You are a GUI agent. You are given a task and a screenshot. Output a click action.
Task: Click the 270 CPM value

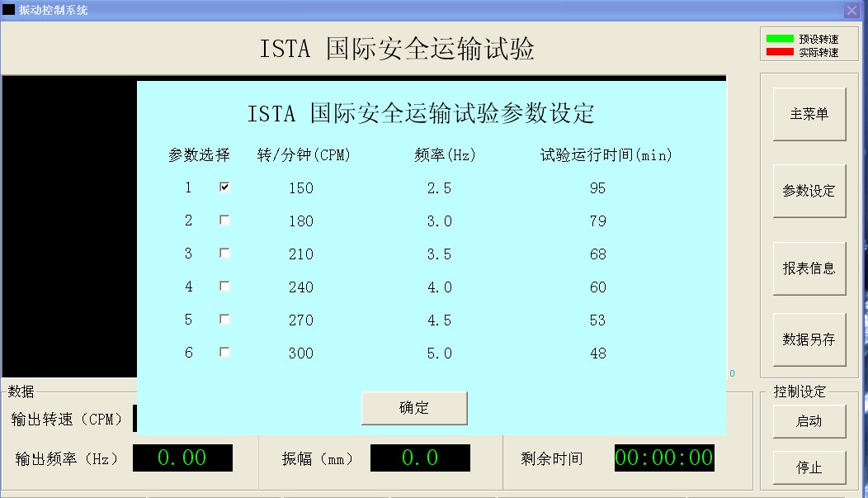[x=301, y=320]
